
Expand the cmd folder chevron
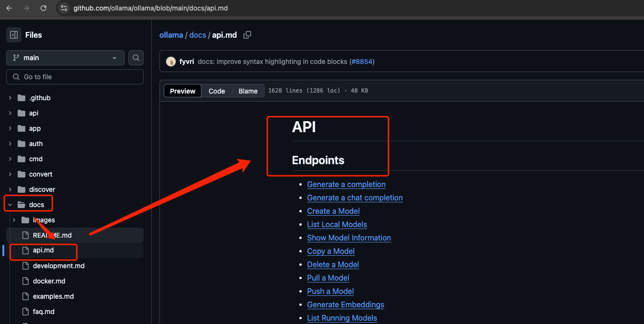coord(10,159)
